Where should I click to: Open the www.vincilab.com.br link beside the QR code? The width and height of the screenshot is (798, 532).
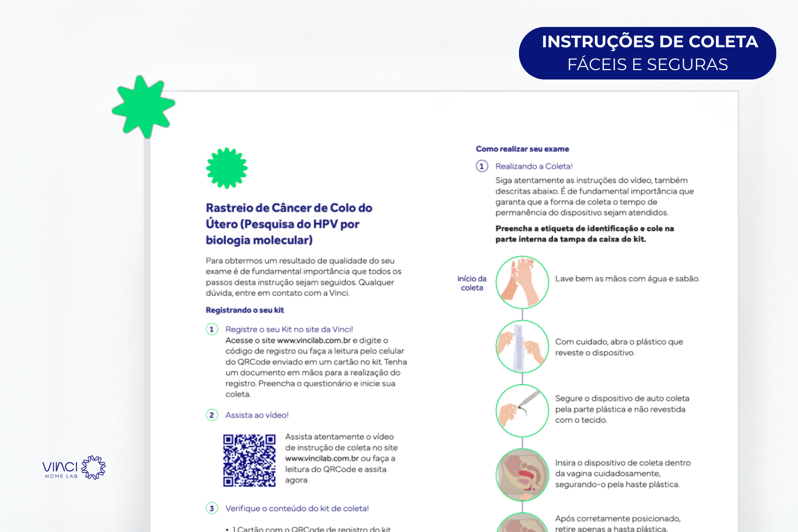322,458
